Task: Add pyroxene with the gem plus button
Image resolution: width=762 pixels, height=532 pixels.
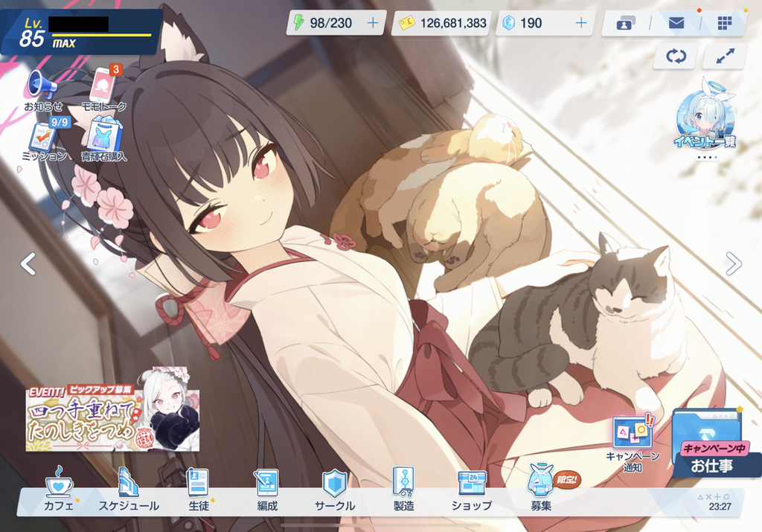Action: pyautogui.click(x=581, y=23)
